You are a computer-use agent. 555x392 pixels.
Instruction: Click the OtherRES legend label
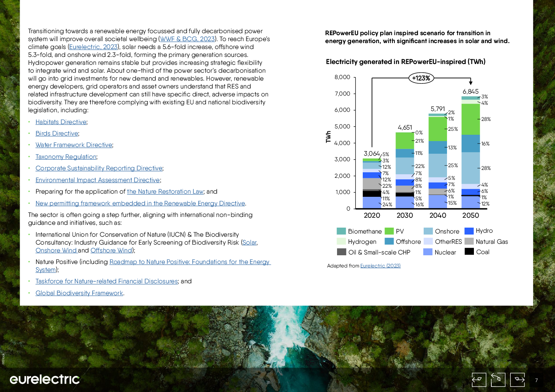coord(449,242)
